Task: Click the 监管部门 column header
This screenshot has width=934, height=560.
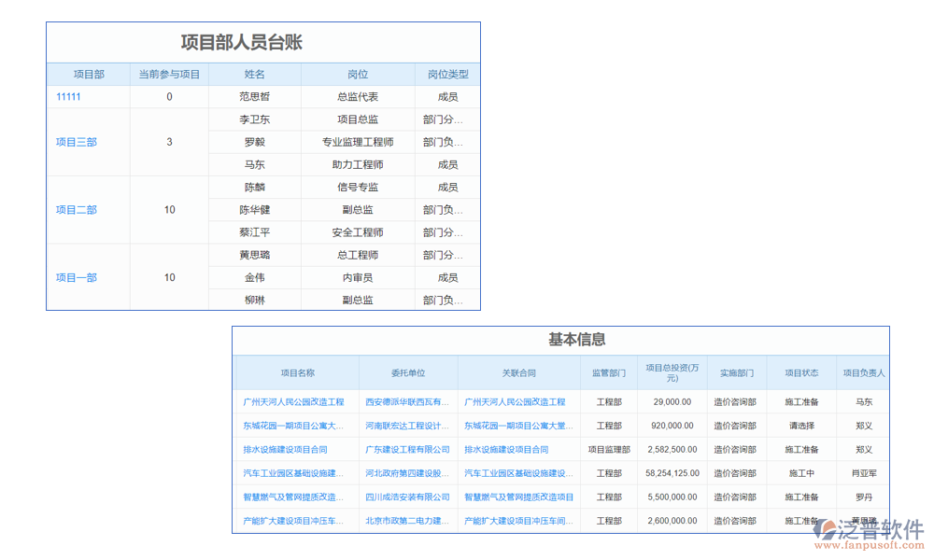Action: pos(609,371)
